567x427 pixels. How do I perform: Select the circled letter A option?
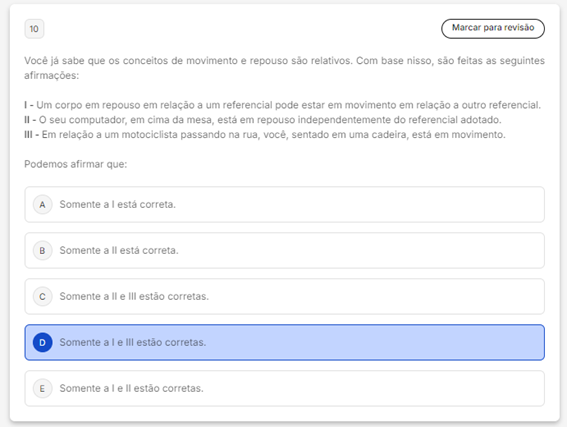click(x=42, y=205)
